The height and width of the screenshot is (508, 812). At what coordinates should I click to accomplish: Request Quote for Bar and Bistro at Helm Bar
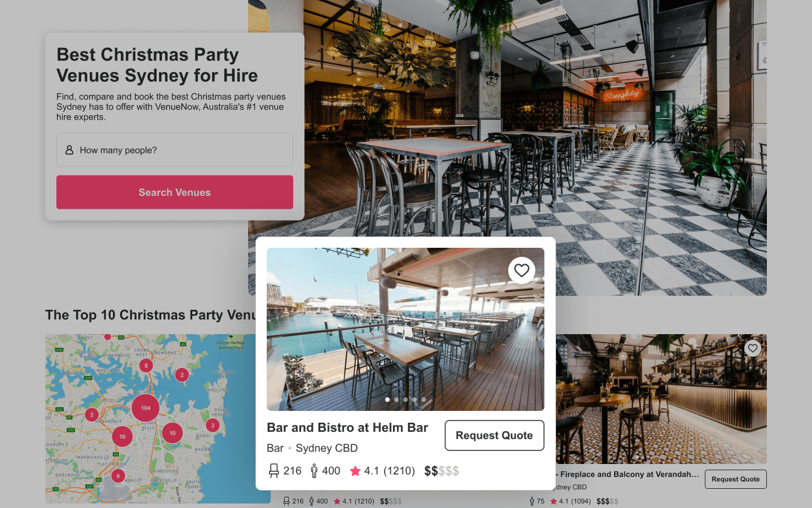(495, 435)
